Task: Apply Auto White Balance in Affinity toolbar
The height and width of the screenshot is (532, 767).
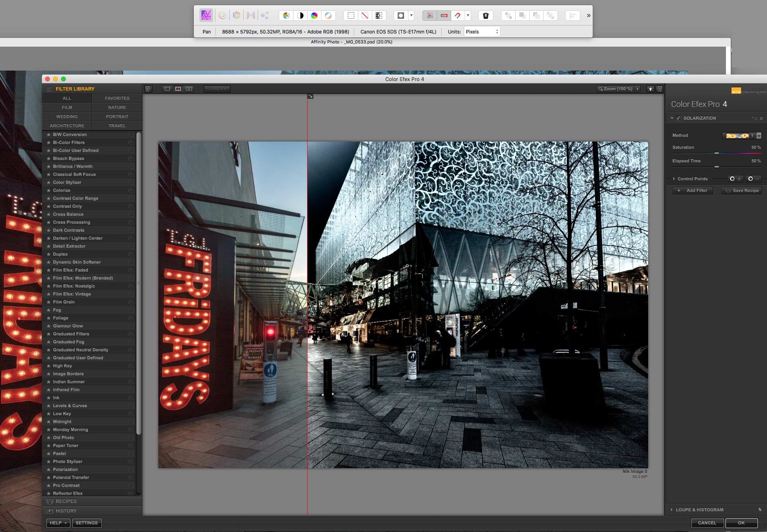Action: [x=328, y=16]
